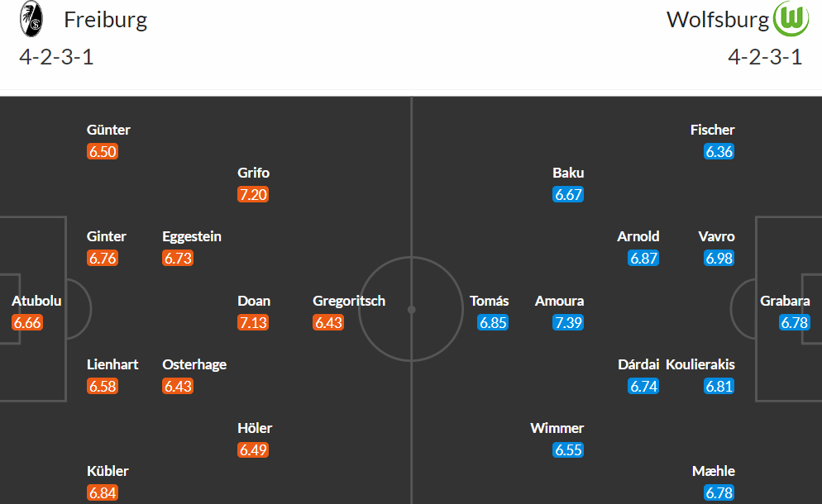Screen dimensions: 822x504
Task: Open the Freiburg team name link
Action: tap(105, 20)
